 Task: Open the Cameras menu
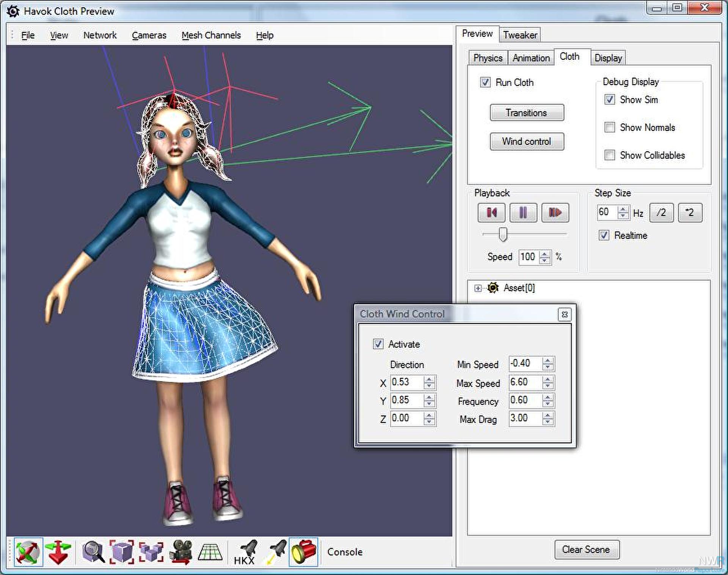(x=149, y=35)
